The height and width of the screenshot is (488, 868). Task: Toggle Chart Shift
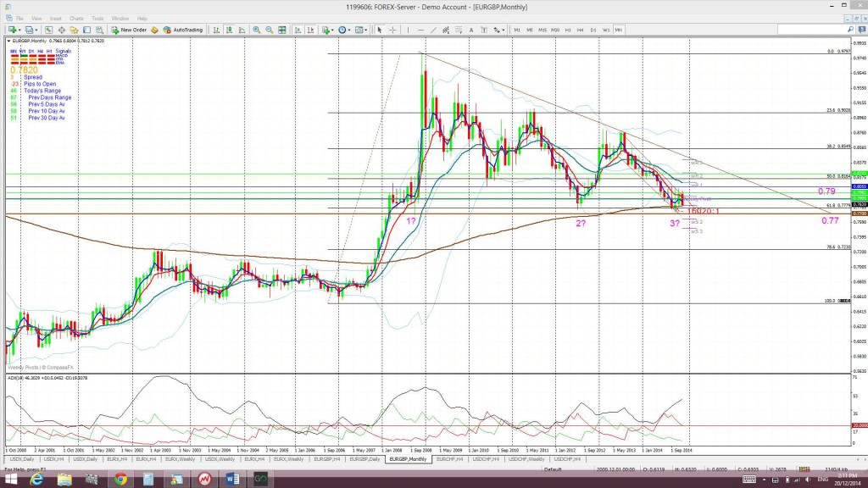pos(310,30)
